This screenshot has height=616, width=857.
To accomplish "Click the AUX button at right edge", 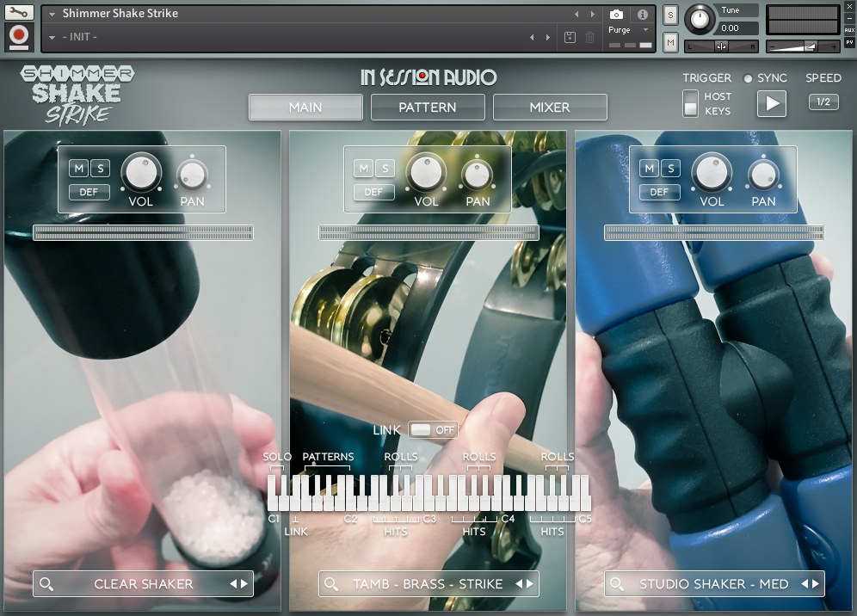I will [849, 30].
